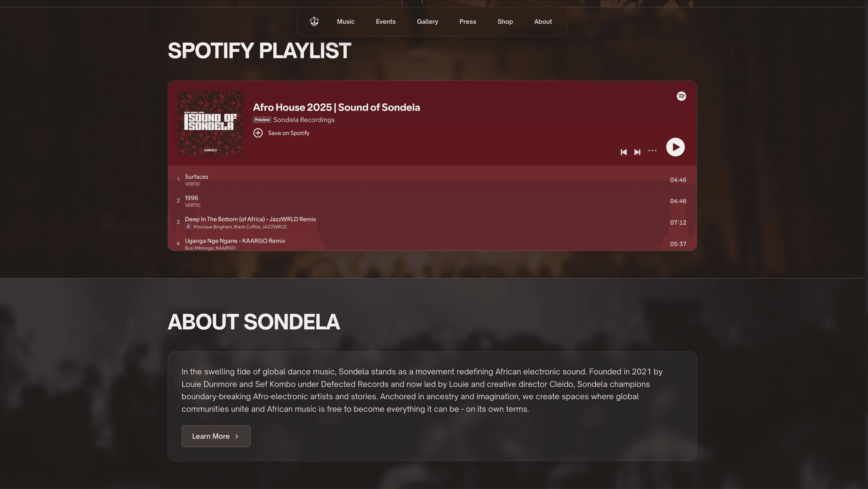Skip to next track

coord(637,152)
